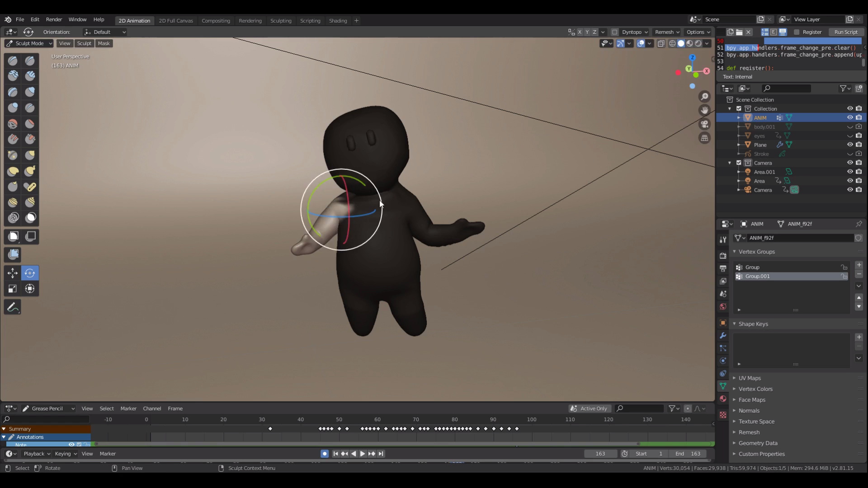Activate the Rotate tool
This screenshot has width=868, height=488.
coord(30,273)
